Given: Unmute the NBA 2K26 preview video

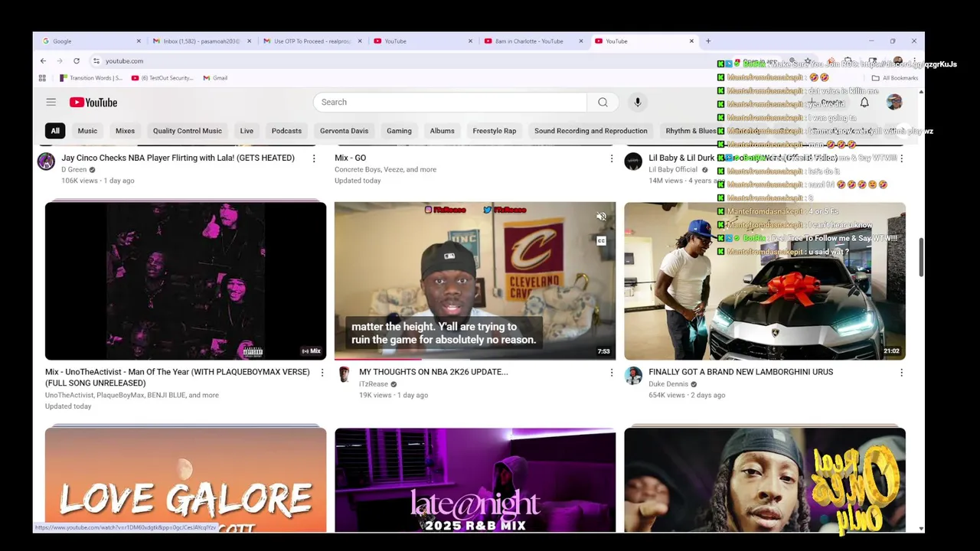Looking at the screenshot, I should tap(601, 217).
